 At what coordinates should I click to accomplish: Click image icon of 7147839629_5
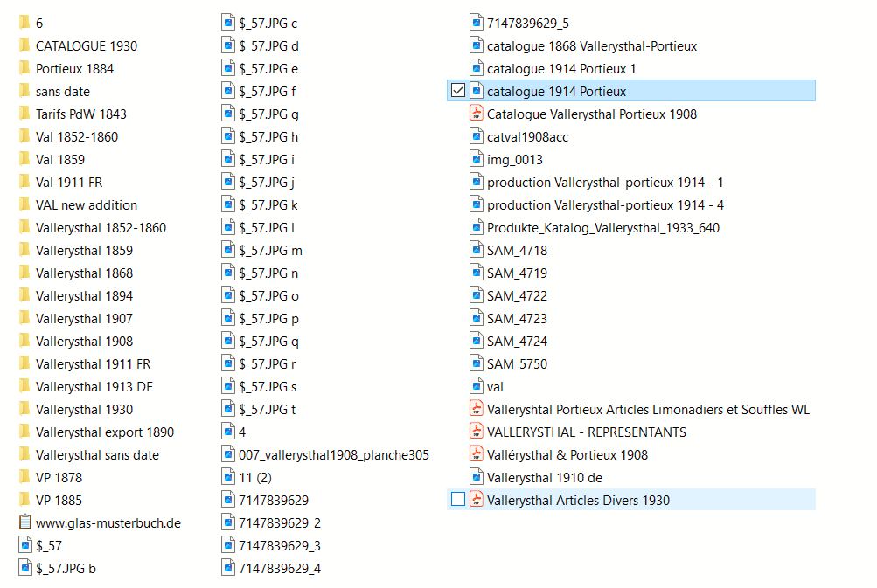[x=476, y=23]
